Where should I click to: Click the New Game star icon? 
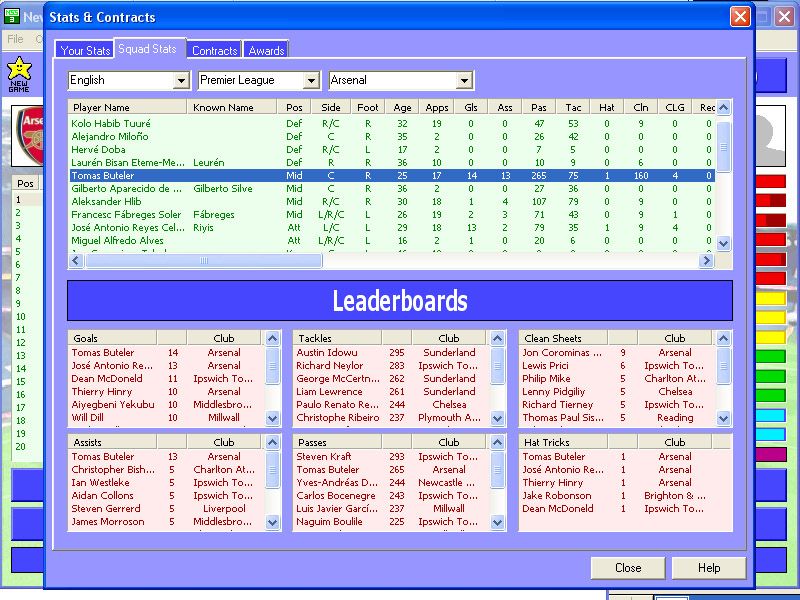(18, 70)
